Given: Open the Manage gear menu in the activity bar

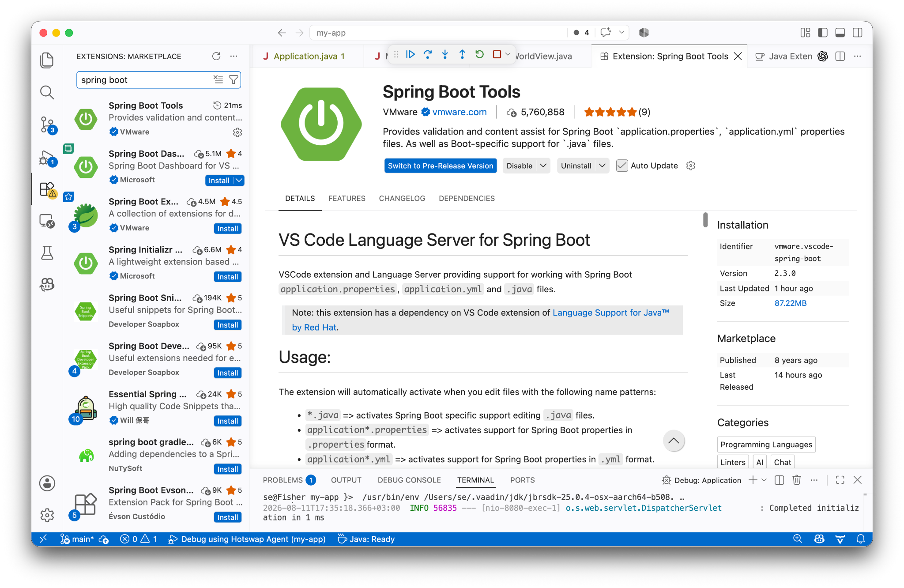Looking at the screenshot, I should coord(47,515).
